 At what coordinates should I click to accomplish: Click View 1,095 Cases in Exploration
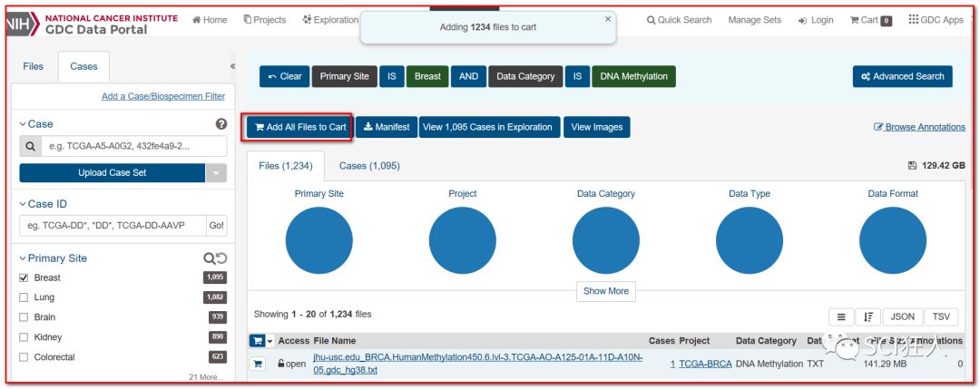(490, 127)
